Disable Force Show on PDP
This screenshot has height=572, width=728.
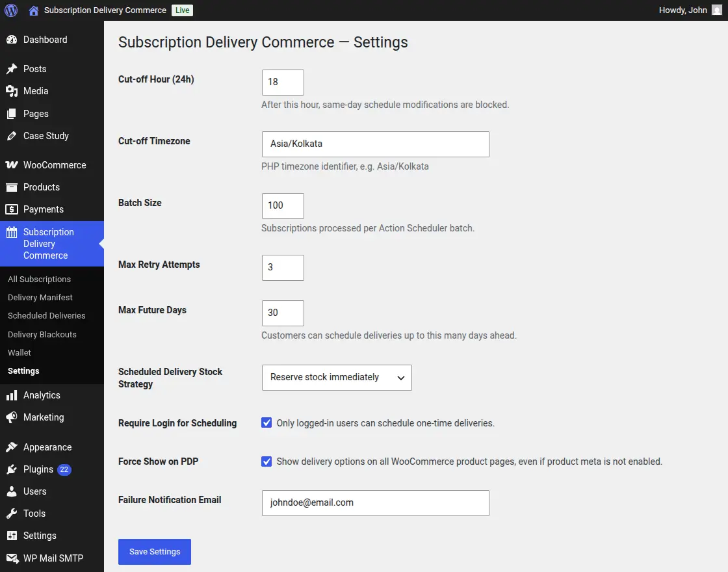tap(266, 461)
